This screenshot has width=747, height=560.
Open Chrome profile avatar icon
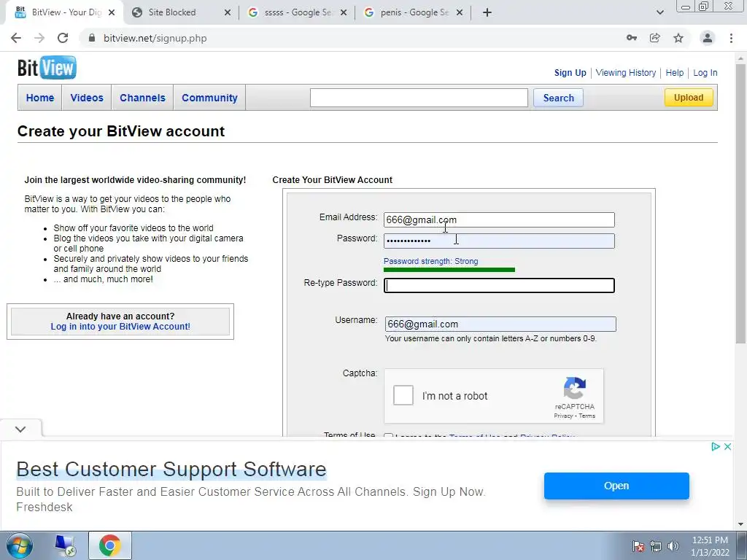pyautogui.click(x=708, y=38)
